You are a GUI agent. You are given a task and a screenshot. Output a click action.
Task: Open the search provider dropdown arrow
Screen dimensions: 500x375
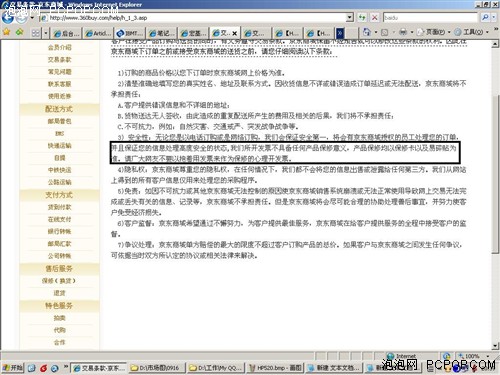click(494, 17)
